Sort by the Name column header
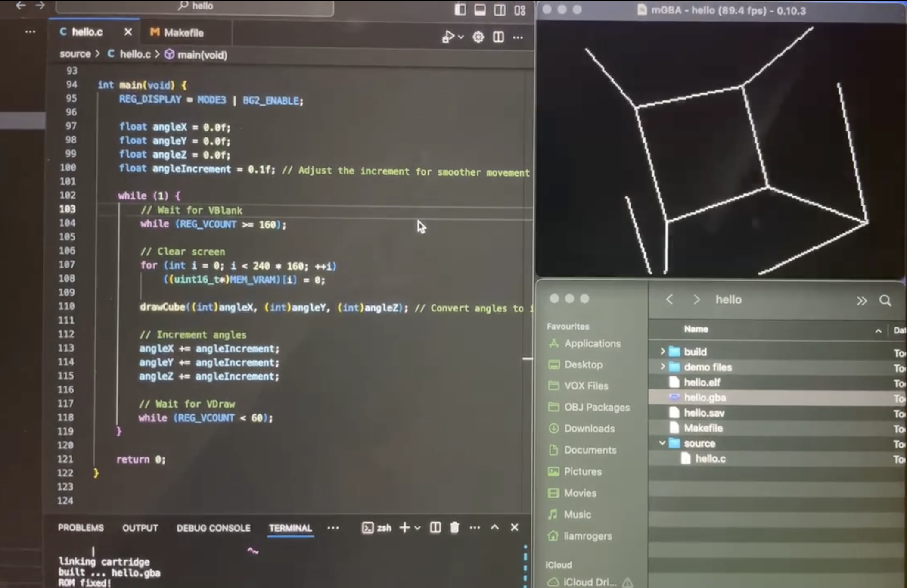This screenshot has height=588, width=907. tap(696, 329)
